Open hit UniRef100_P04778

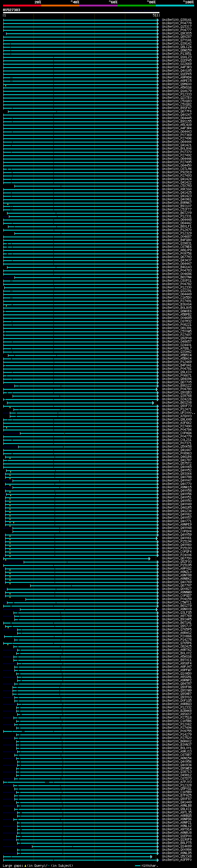[x=176, y=23]
